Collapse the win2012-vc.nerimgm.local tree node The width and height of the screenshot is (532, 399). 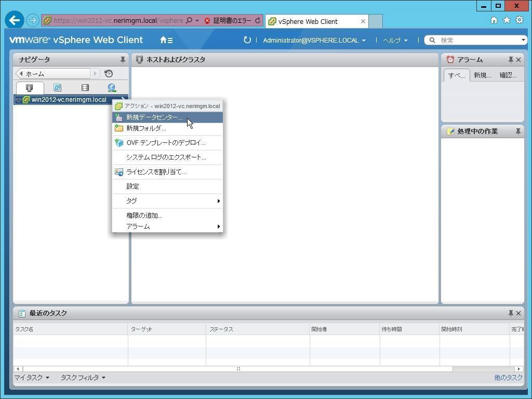click(18, 100)
